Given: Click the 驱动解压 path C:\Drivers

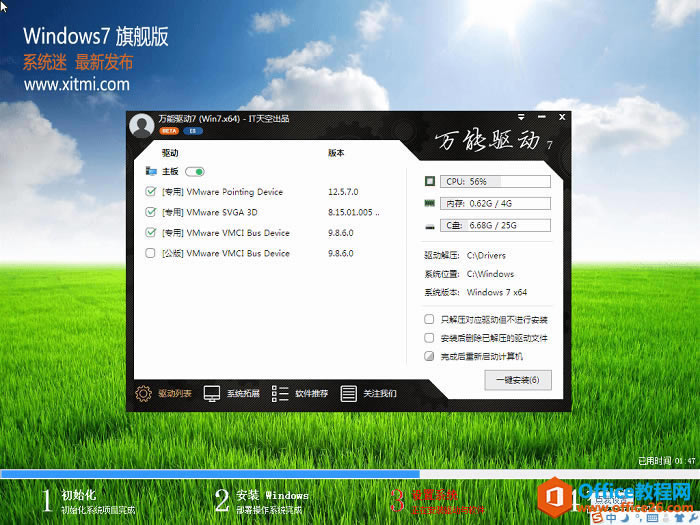Looking at the screenshot, I should (486, 255).
